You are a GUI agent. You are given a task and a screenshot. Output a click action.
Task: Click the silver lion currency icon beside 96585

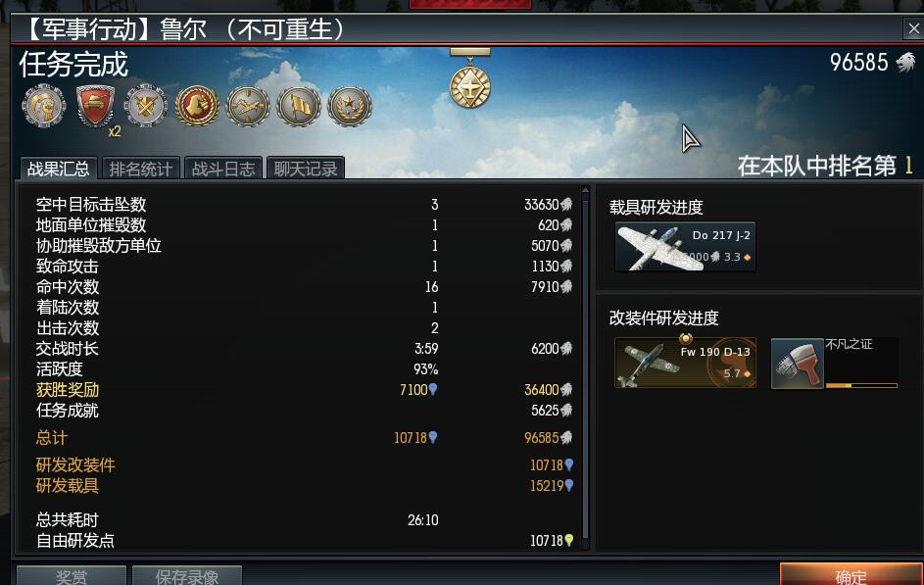(905, 62)
